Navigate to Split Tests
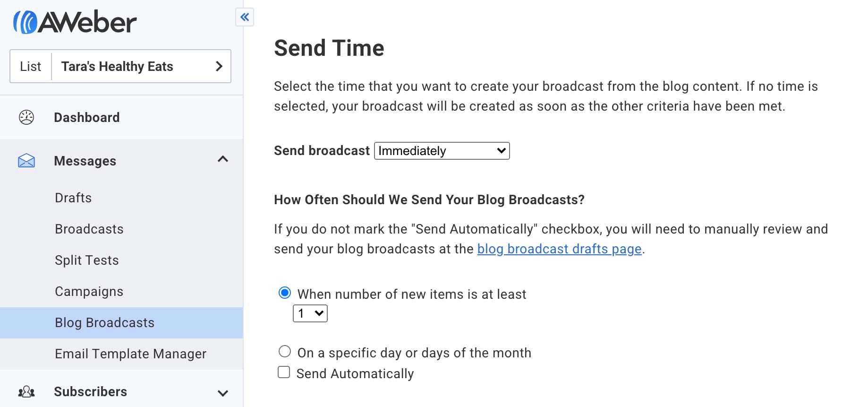This screenshot has width=868, height=407. coord(87,260)
